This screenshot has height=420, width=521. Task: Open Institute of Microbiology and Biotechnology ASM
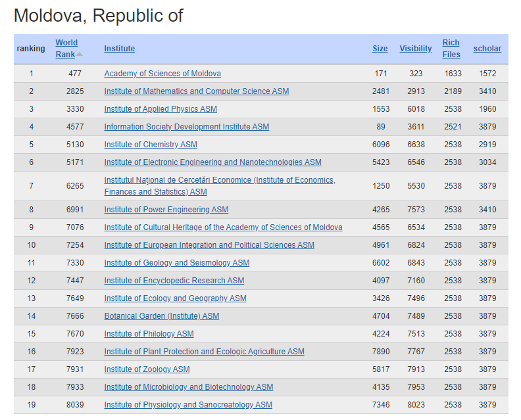pyautogui.click(x=189, y=387)
